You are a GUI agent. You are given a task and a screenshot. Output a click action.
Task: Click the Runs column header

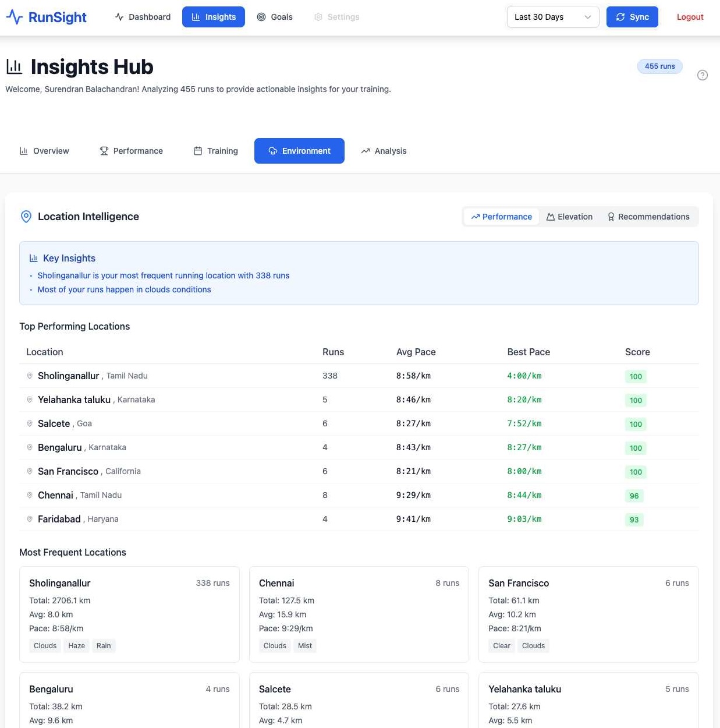click(x=333, y=352)
